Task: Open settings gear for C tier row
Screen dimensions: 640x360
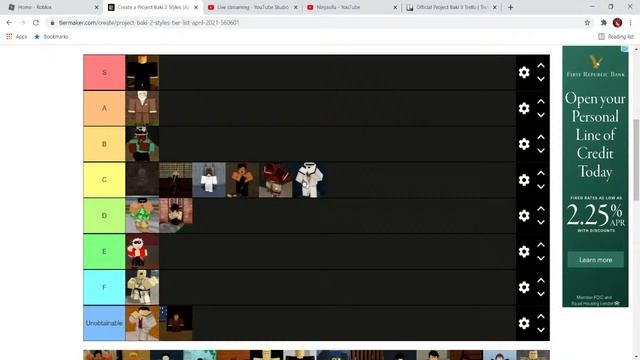Action: click(524, 180)
